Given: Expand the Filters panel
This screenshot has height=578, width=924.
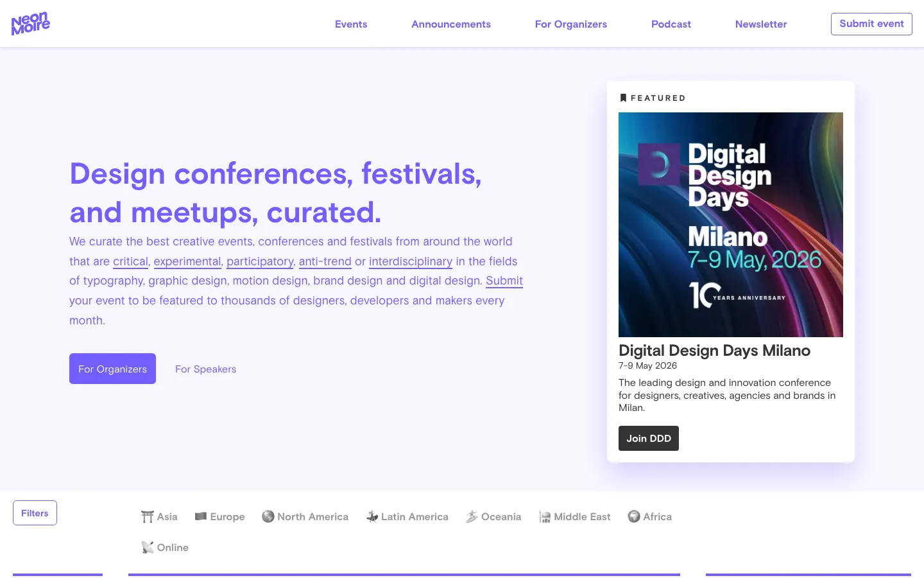Looking at the screenshot, I should (x=35, y=512).
